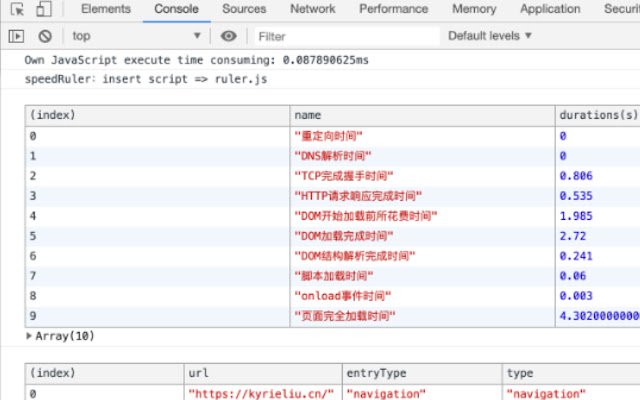This screenshot has width=640, height=400.
Task: Select the 1.985 duration value
Action: (576, 216)
